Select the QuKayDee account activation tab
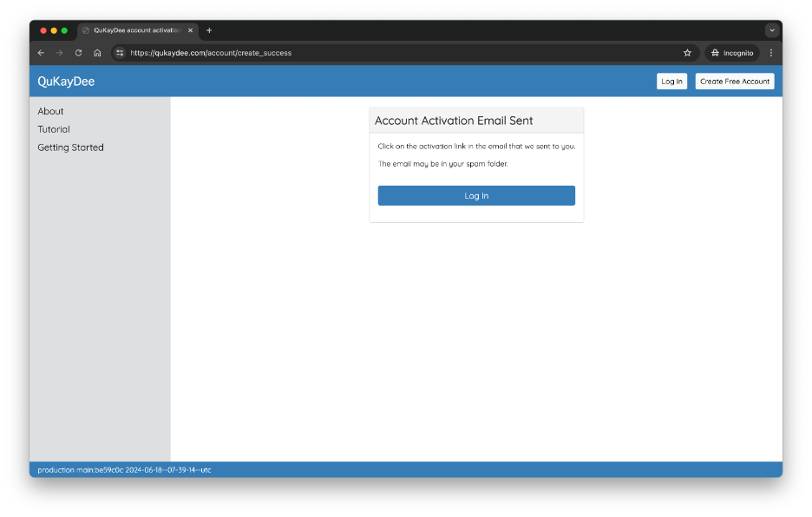 click(x=134, y=30)
